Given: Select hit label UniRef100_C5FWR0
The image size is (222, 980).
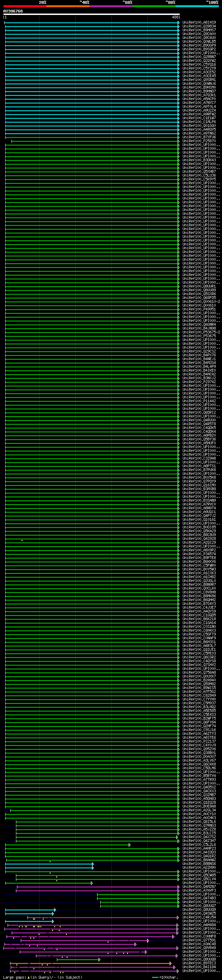Looking at the screenshot, I should 199,565.
